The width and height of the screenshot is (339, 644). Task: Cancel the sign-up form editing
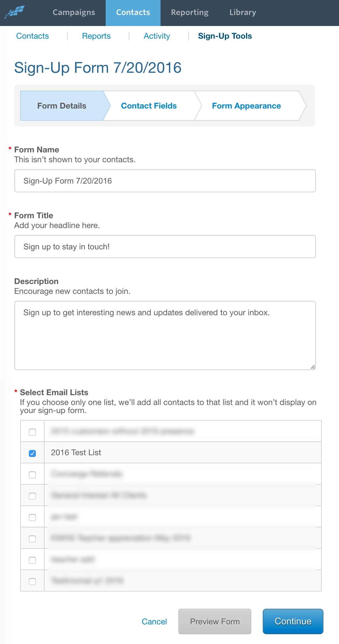click(x=154, y=621)
